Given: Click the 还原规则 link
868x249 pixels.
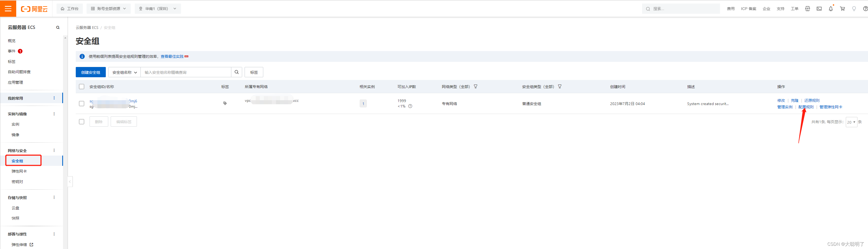Looking at the screenshot, I should pyautogui.click(x=812, y=100).
